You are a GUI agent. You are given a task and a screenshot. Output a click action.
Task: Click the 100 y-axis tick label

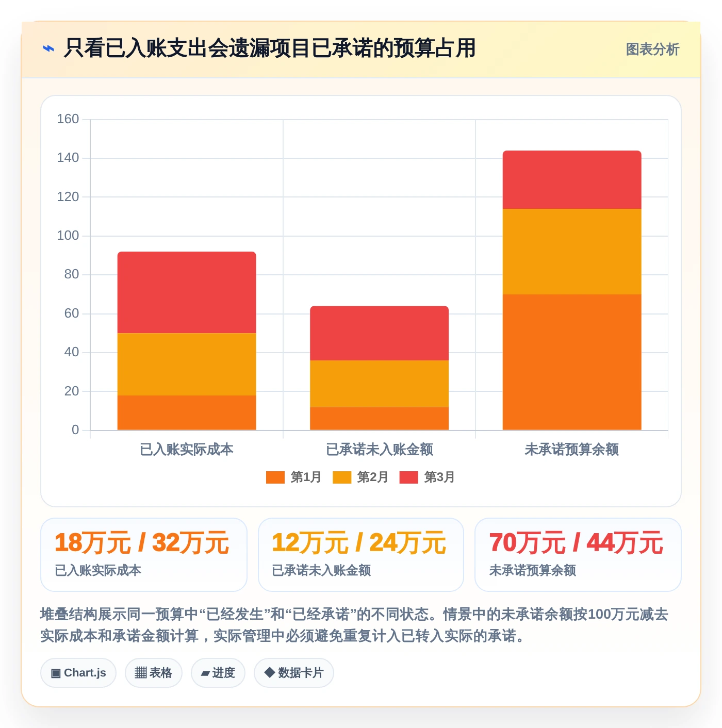(68, 236)
